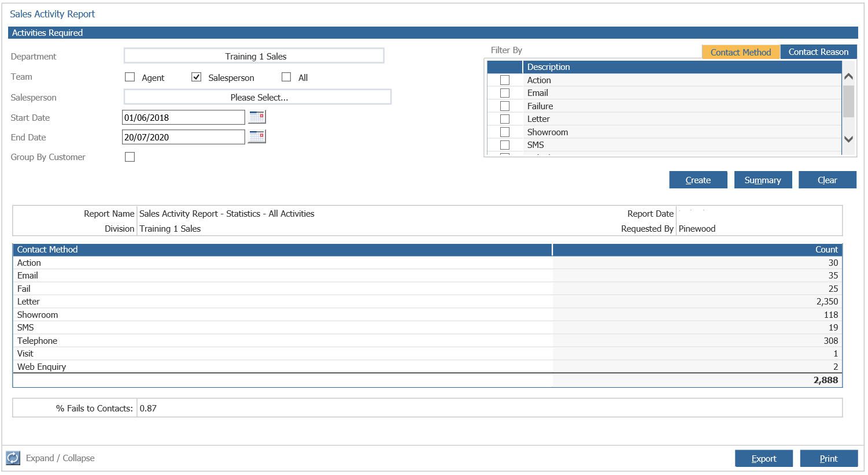Open the Department dropdown Training 1 Sales
The height and width of the screenshot is (475, 868).
254,56
